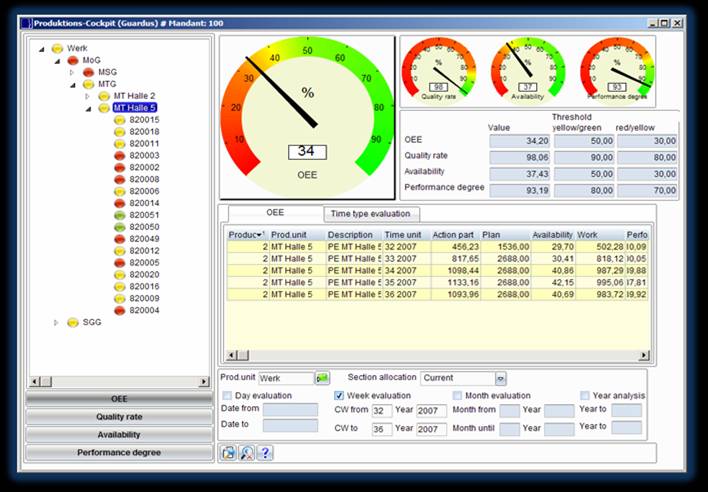Viewport: 708px width, 492px height.
Task: Click the Availability cell 40,86
Action: 553,271
